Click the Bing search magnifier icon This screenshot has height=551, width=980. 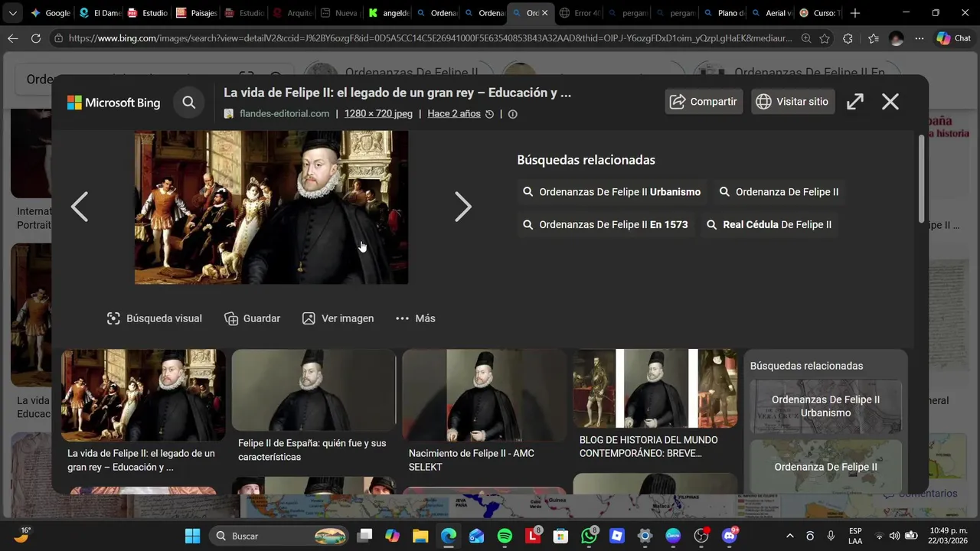(x=189, y=102)
